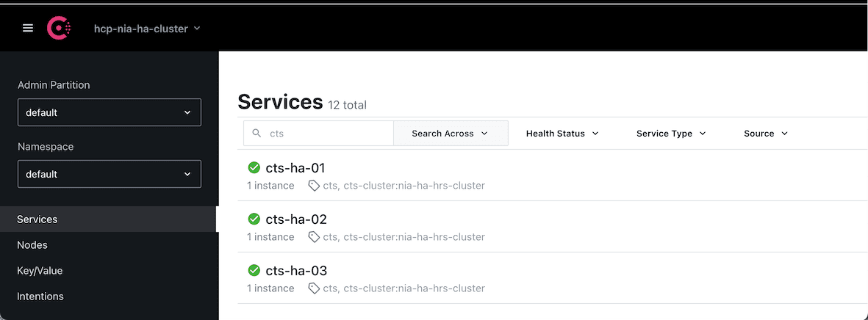Open the cts-ha-01 service

click(x=296, y=168)
